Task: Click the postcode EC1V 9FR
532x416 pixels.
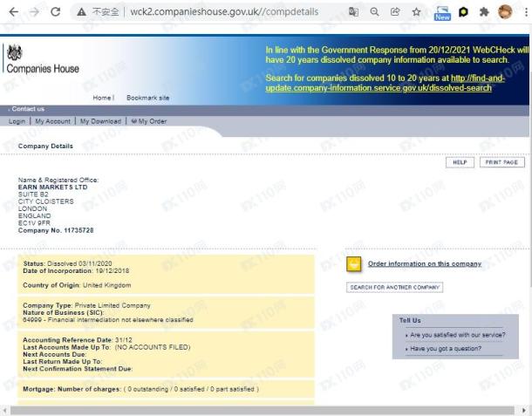Action: pos(34,223)
